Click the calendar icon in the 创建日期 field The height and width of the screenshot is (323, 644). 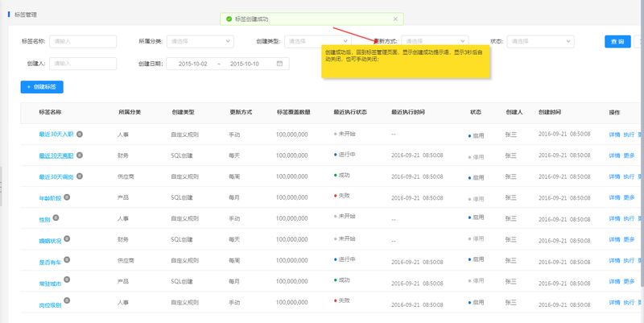[279, 64]
